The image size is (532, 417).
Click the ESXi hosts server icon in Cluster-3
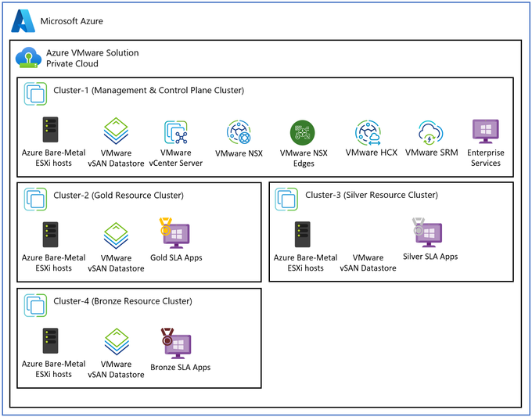(x=302, y=235)
